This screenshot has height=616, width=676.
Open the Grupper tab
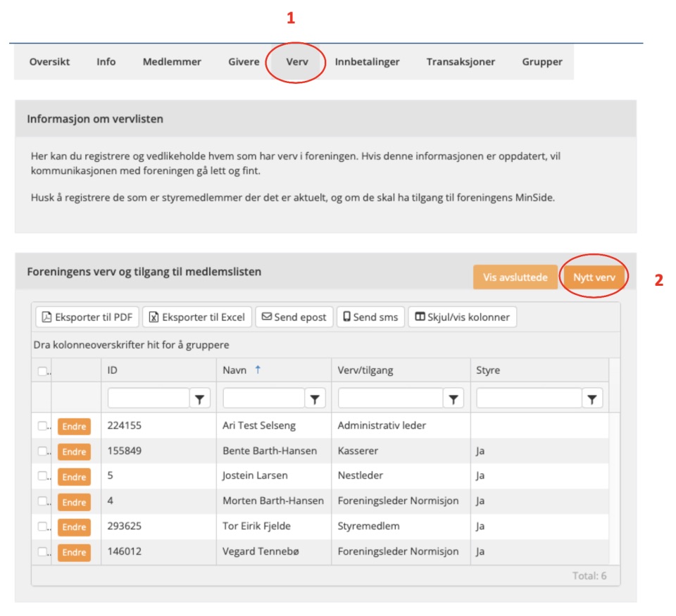point(542,62)
